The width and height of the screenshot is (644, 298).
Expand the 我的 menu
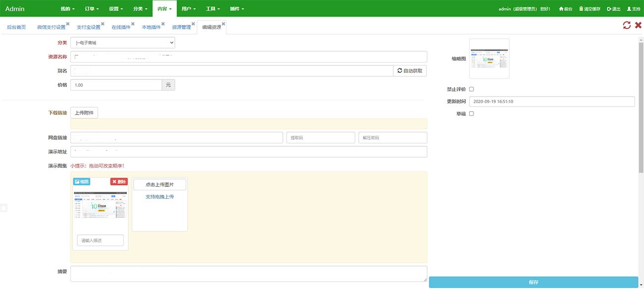(67, 9)
